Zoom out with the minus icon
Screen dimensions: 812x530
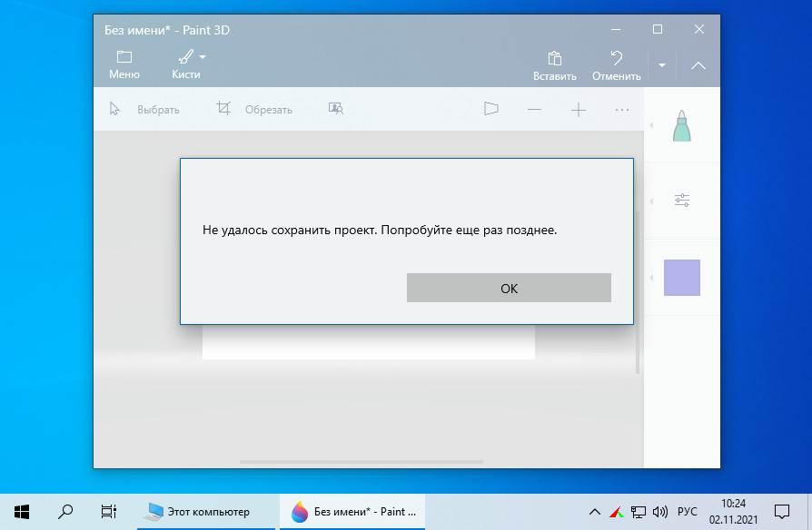(x=534, y=110)
